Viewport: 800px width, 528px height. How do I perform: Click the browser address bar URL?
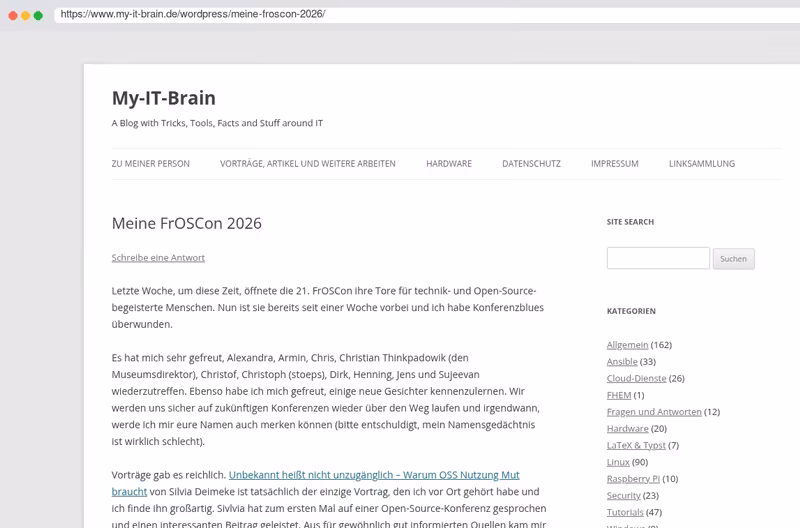click(x=193, y=14)
